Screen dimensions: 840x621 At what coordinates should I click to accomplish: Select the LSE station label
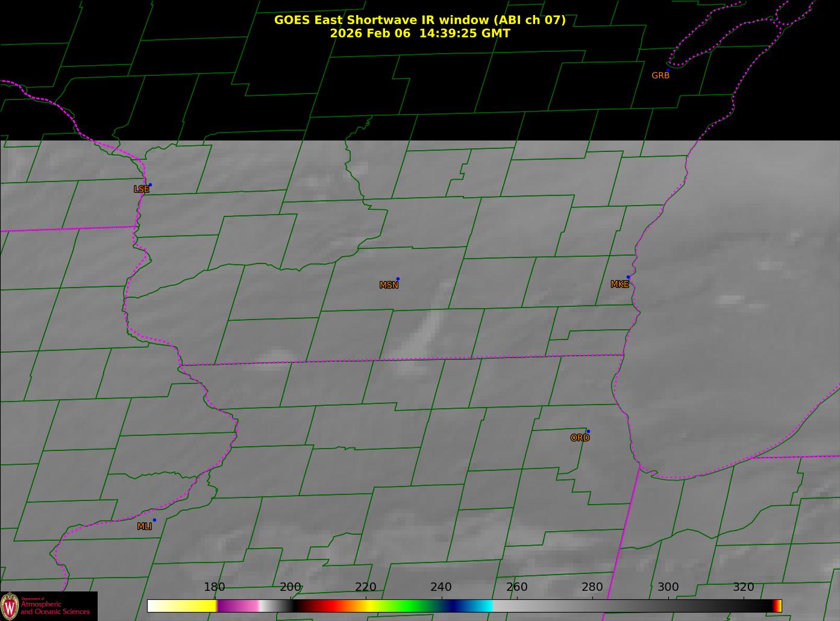click(141, 189)
